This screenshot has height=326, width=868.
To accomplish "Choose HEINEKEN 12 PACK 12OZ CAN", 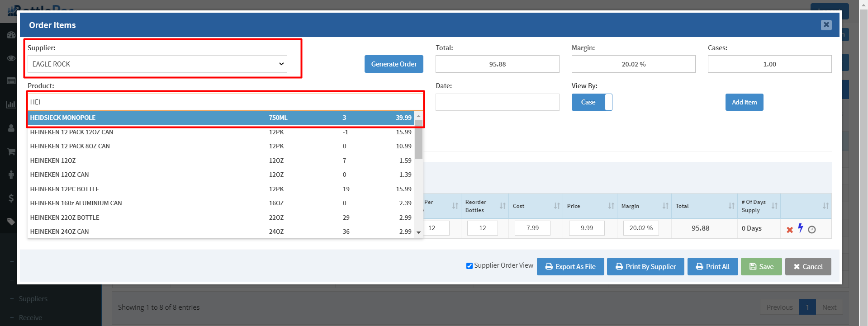I will tap(221, 132).
